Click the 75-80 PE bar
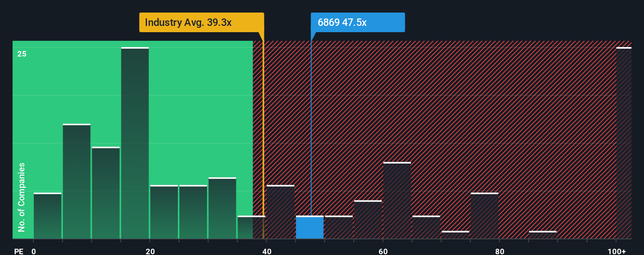This screenshot has width=644, height=255. 485,216
